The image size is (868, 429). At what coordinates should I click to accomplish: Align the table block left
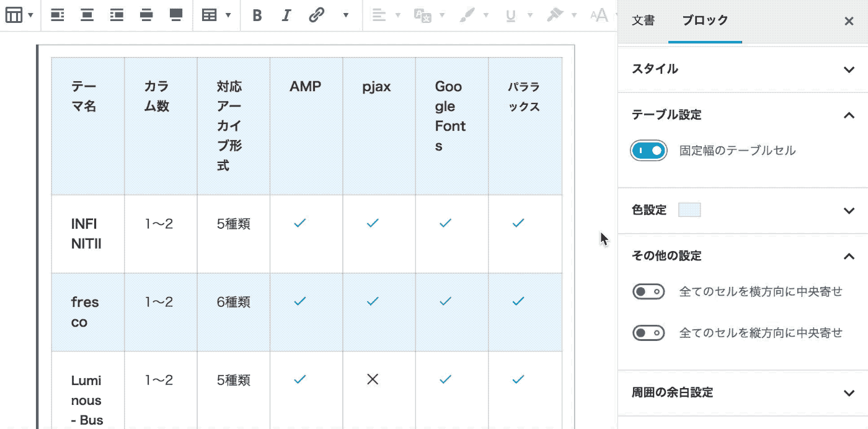click(x=58, y=15)
